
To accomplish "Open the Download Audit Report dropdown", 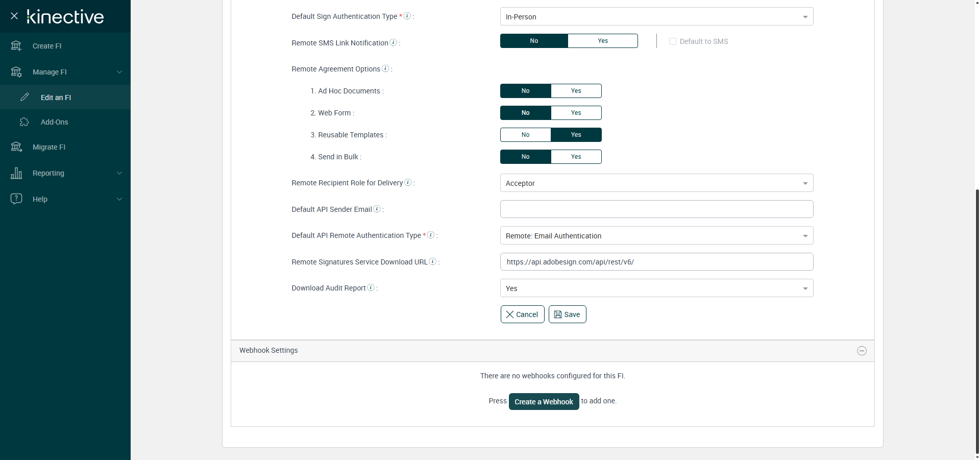I will coord(656,288).
